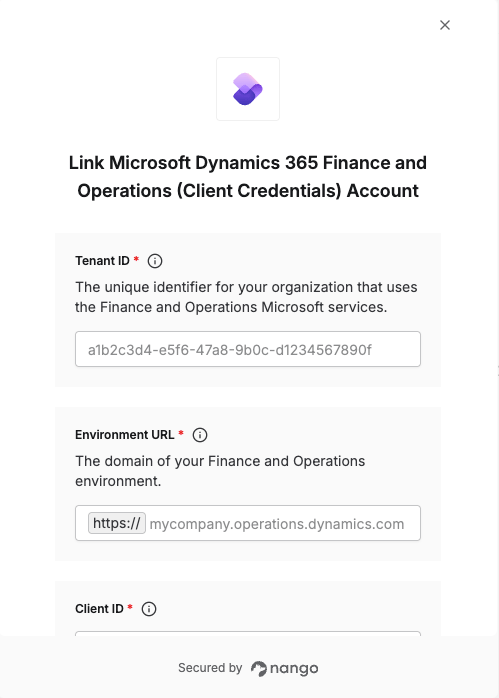The image size is (499, 698).
Task: Focus the Tenant ID input field
Action: (248, 349)
